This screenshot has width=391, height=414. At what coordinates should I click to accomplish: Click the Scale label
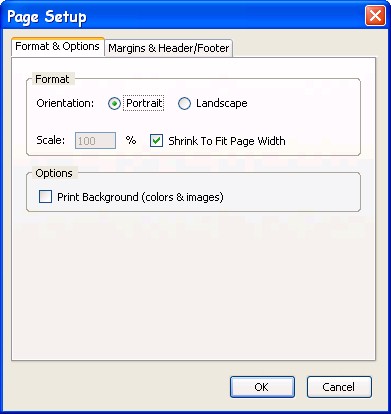coord(51,140)
